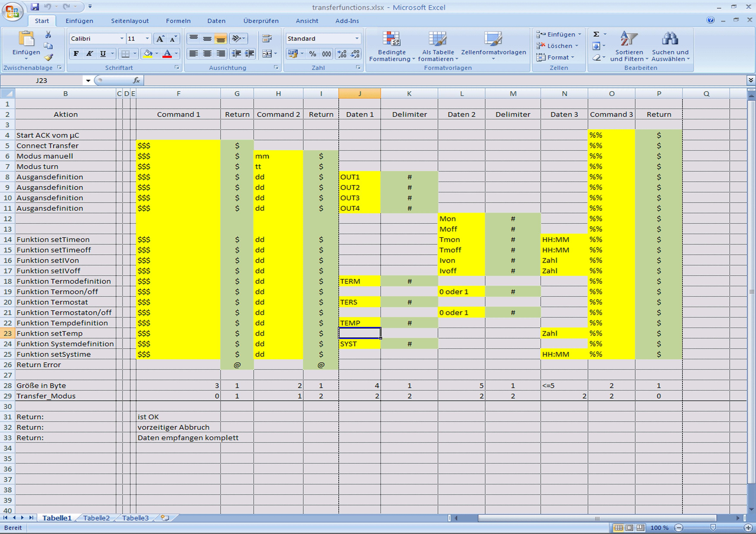Toggle center text alignment
The height and width of the screenshot is (534, 756).
pyautogui.click(x=207, y=54)
